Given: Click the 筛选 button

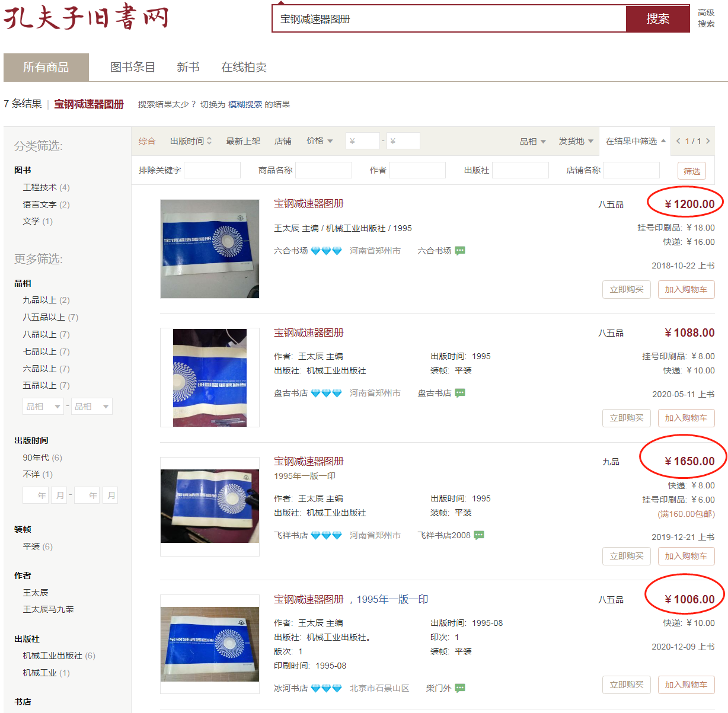Looking at the screenshot, I should (x=692, y=171).
